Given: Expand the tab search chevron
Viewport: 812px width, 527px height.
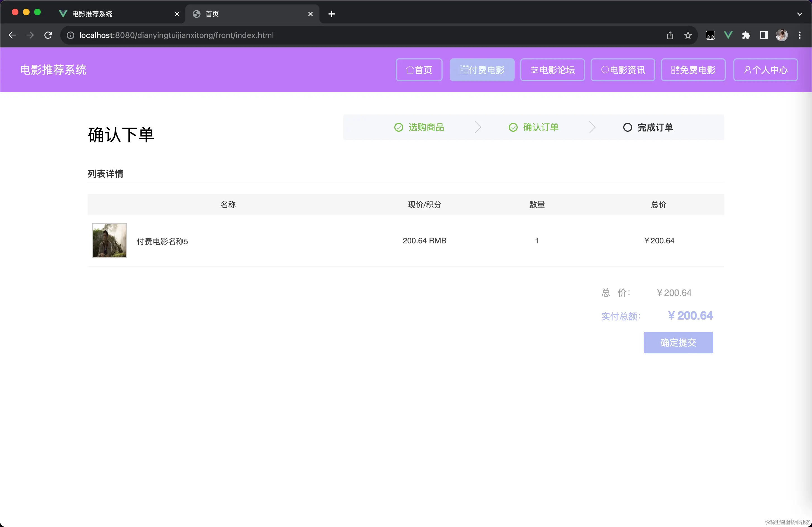Looking at the screenshot, I should click(799, 14).
